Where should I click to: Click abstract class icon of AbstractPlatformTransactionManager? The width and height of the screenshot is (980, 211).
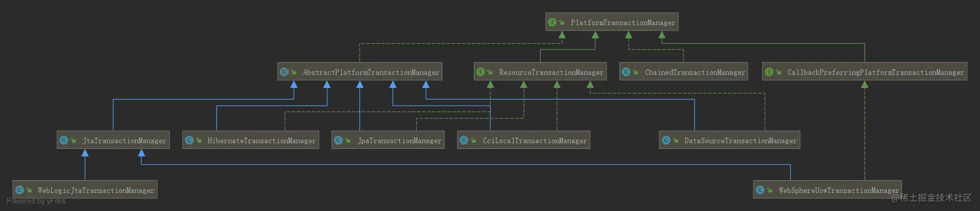click(284, 72)
